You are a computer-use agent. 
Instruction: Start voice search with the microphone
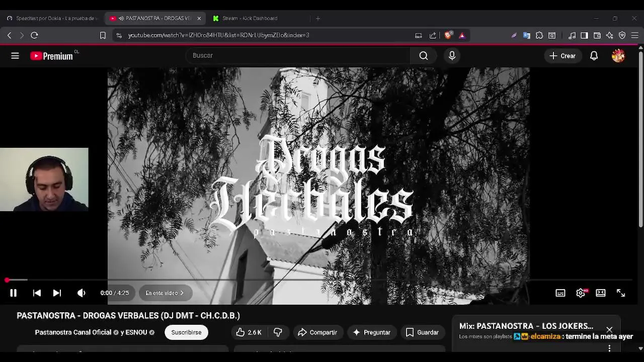[x=452, y=56]
